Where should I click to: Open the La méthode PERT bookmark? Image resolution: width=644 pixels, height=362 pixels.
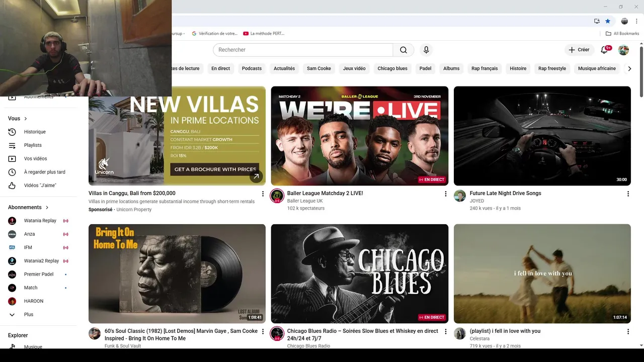pyautogui.click(x=264, y=34)
